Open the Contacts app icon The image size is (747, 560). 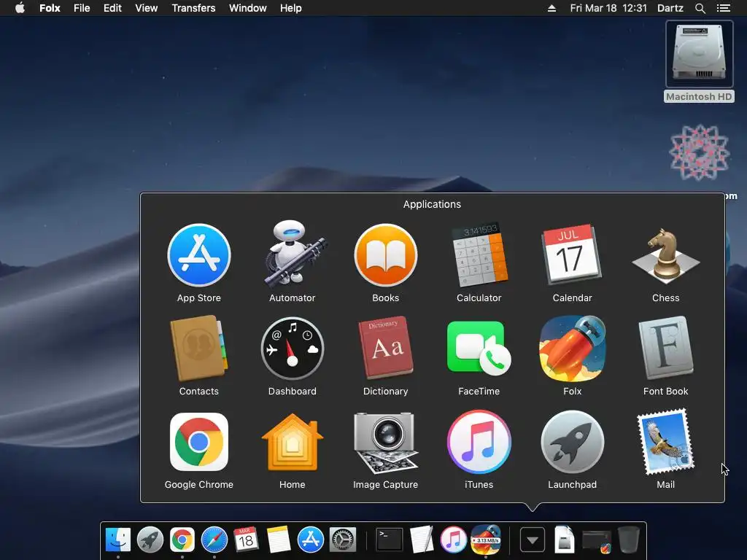click(199, 349)
